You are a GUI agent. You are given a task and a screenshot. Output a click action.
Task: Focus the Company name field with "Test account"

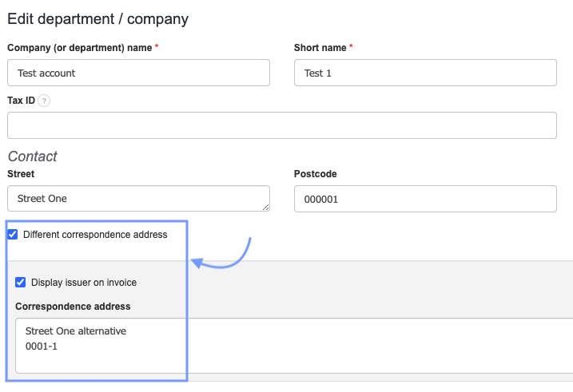click(138, 73)
